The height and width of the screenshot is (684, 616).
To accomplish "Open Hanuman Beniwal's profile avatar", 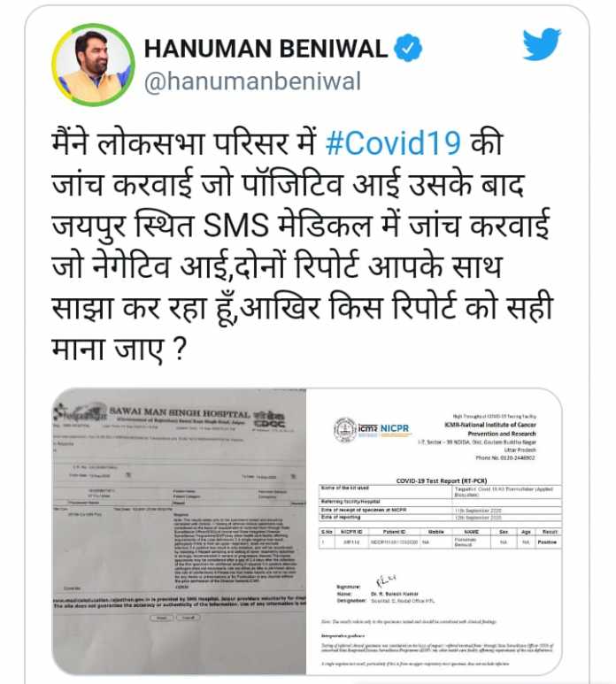I will 93,65.
